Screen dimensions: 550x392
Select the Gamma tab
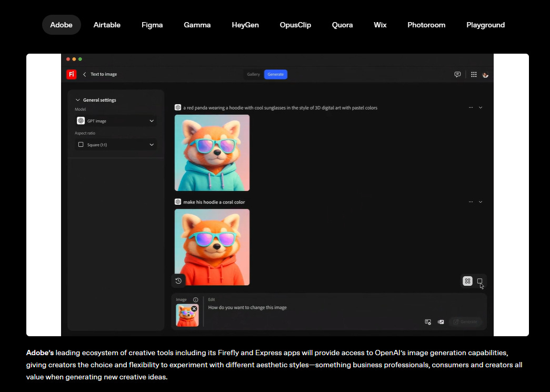197,25
